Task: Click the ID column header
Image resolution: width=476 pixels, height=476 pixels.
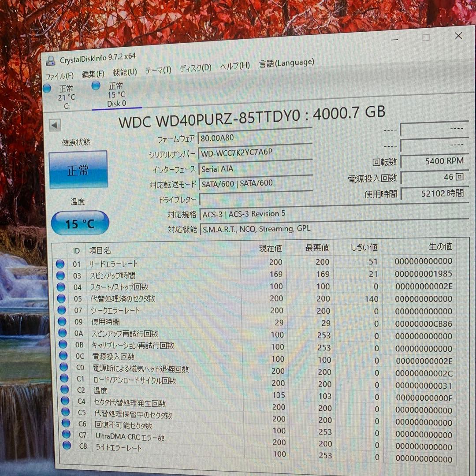Action: [76, 251]
